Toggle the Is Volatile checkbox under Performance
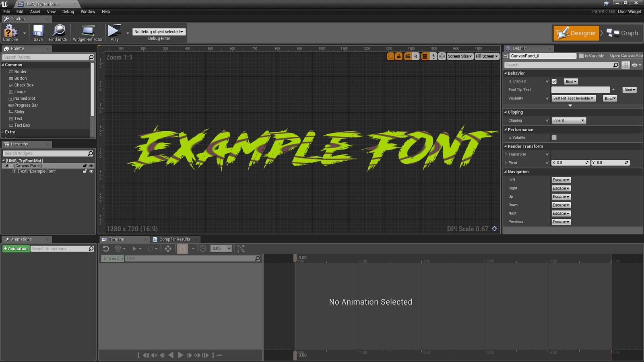The height and width of the screenshot is (362, 644). coord(554,137)
